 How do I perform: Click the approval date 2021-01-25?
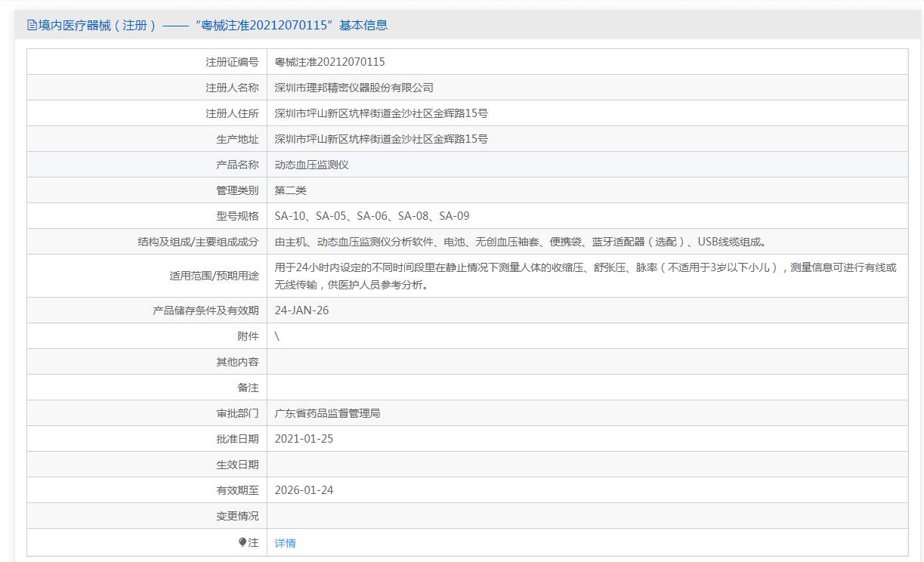coord(304,439)
